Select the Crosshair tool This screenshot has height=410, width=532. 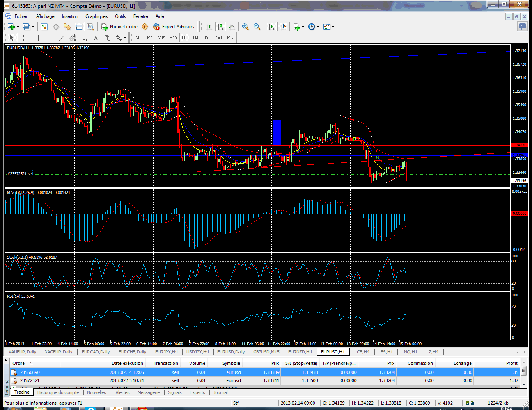[x=24, y=38]
